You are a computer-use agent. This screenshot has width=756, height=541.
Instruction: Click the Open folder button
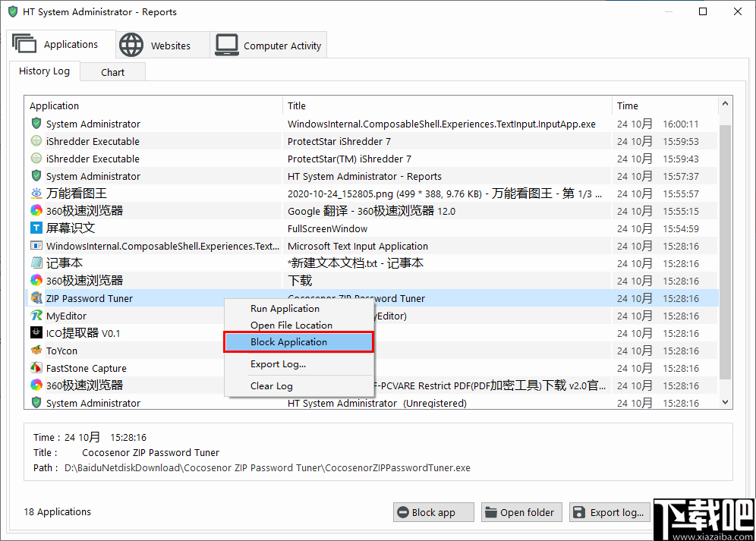(x=521, y=512)
